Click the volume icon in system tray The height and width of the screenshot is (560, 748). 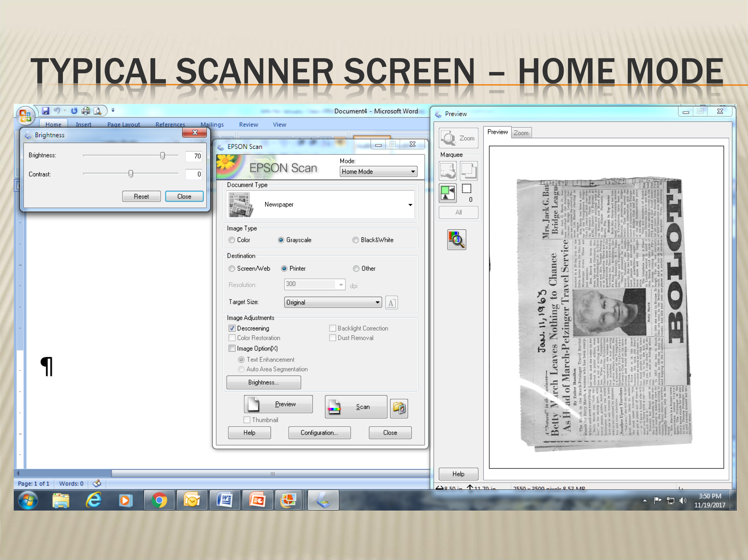[683, 501]
